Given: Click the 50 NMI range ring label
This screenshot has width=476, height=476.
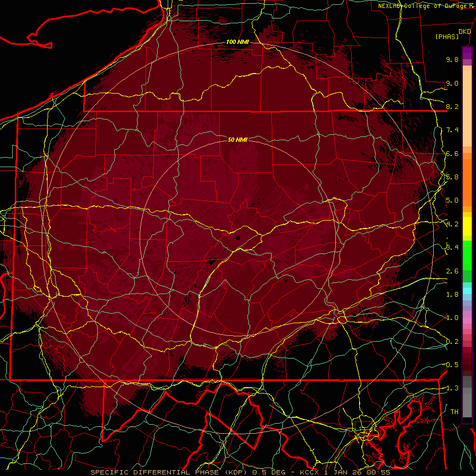Looking at the screenshot, I should click(x=237, y=140).
